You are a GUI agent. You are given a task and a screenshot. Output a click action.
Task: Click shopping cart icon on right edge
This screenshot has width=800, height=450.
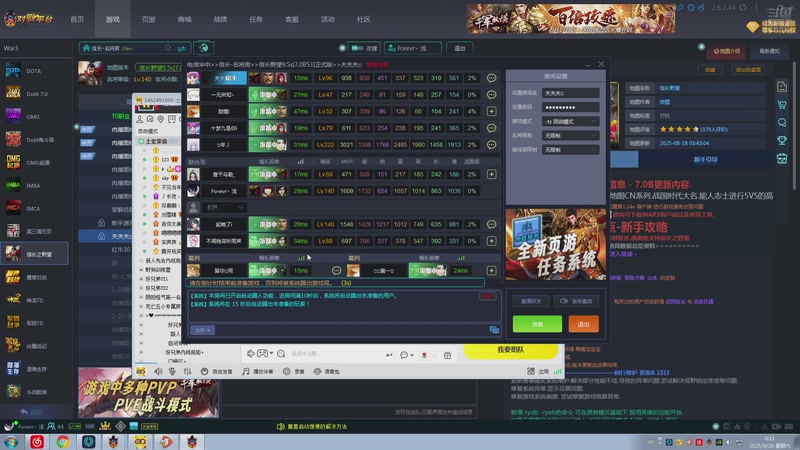click(x=782, y=105)
